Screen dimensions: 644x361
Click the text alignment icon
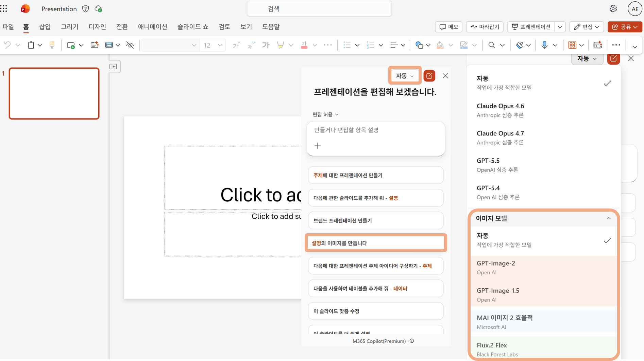394,45
